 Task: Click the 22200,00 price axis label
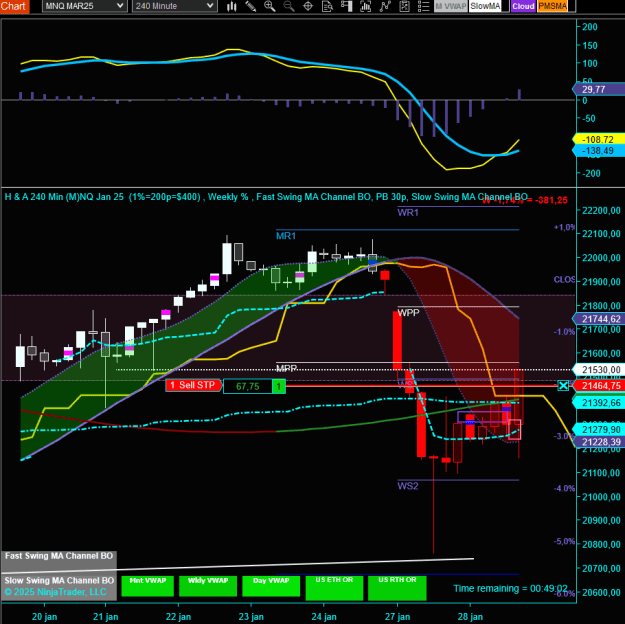(601, 211)
